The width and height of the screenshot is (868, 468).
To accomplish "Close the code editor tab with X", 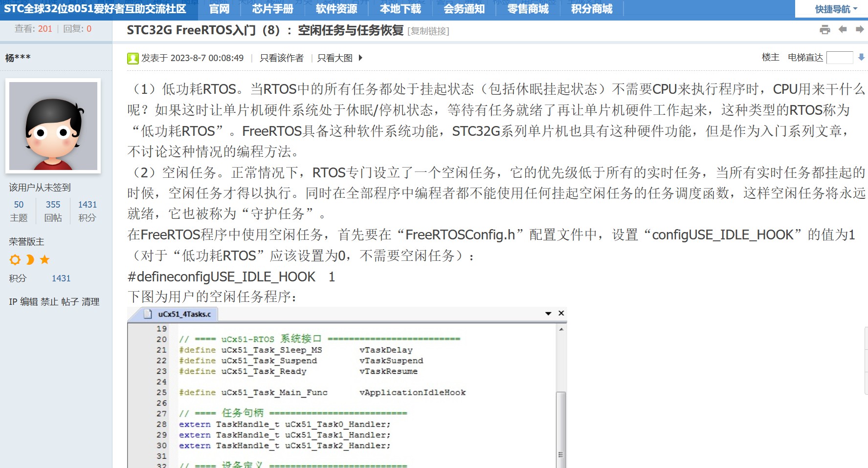I will [561, 313].
